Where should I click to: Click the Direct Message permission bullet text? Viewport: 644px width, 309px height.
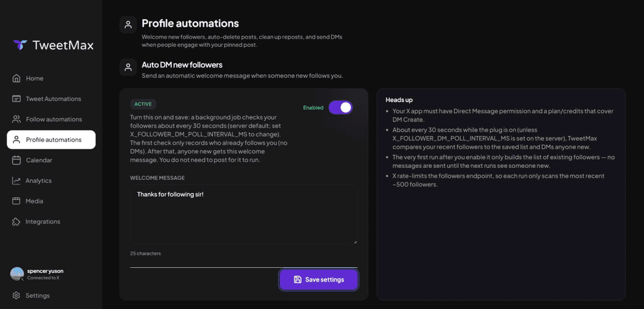503,115
